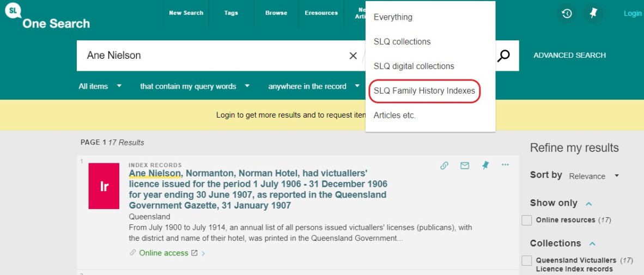Email the Ane Nielson record
644x275 pixels.
(465, 166)
